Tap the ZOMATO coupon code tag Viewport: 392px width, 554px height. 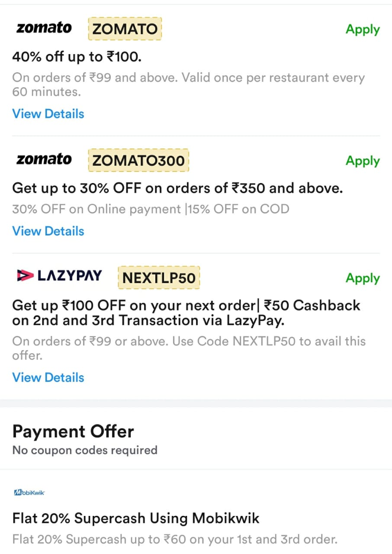pos(125,29)
